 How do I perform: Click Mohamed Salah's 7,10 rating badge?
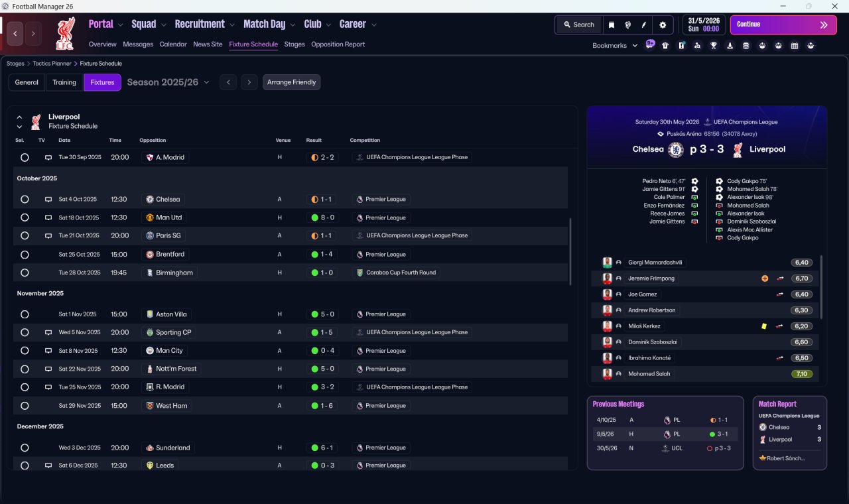[x=802, y=374]
